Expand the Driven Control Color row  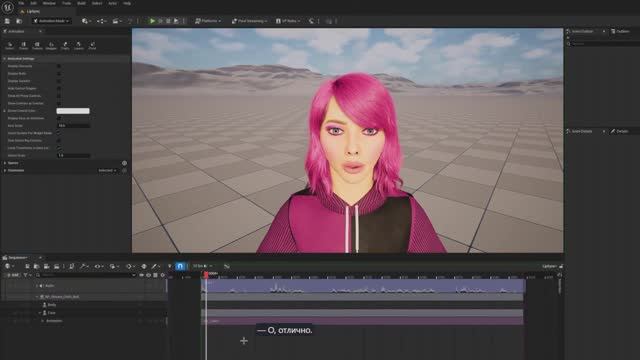click(x=4, y=111)
